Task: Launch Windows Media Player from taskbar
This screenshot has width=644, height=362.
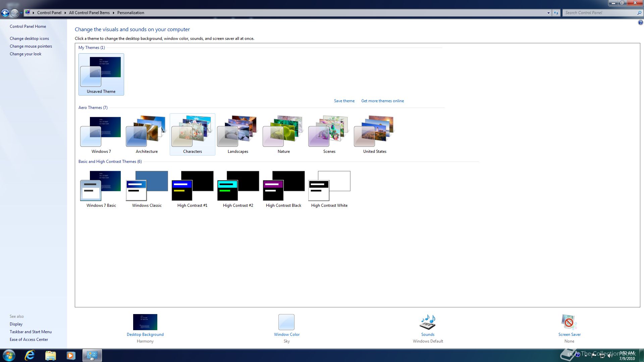Action: point(71,355)
